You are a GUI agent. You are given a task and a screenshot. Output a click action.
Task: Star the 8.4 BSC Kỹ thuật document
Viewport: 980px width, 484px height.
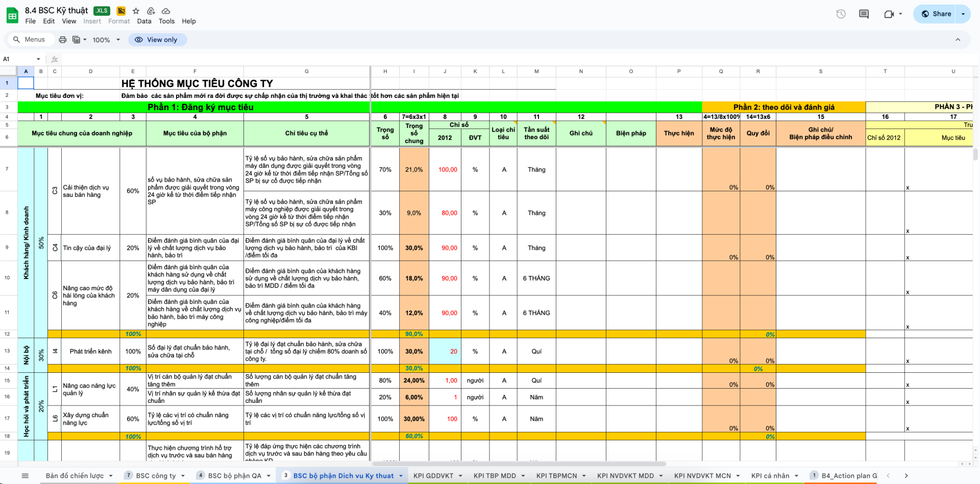coord(136,11)
